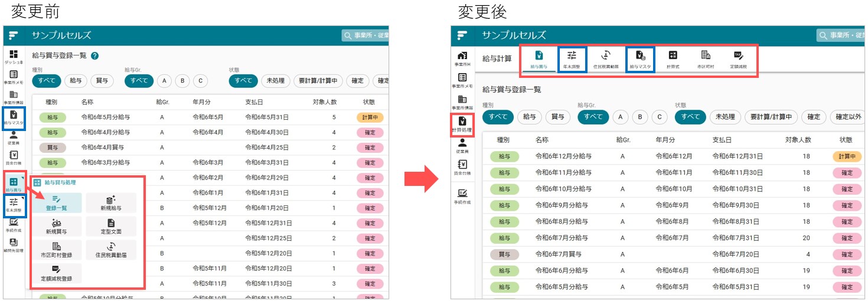Open 令和6年4月賞与 row in 変更前

coord(210,148)
